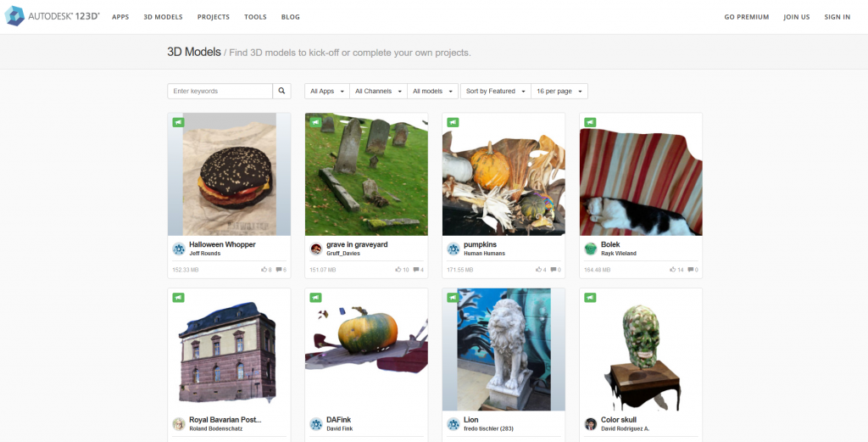The height and width of the screenshot is (442, 868).
Task: Open the 16 per page dropdown
Action: (x=559, y=91)
